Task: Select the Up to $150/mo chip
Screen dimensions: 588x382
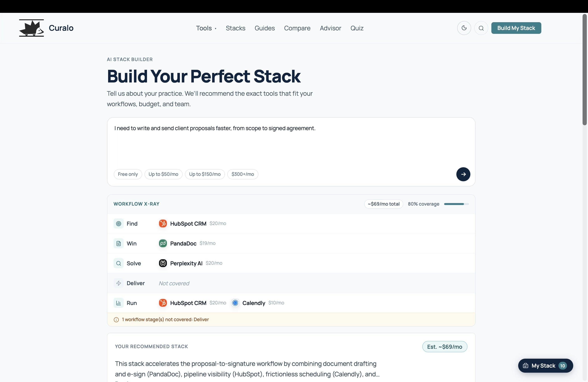Action: 205,174
